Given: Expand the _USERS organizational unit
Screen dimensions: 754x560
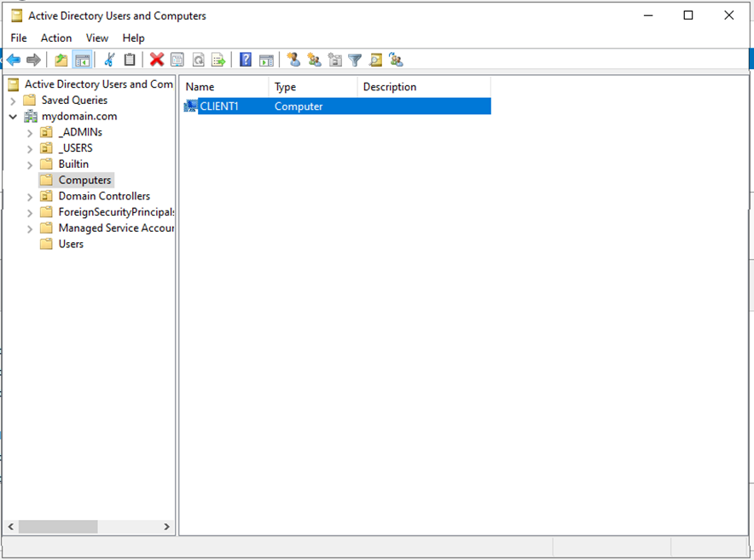Looking at the screenshot, I should point(30,148).
